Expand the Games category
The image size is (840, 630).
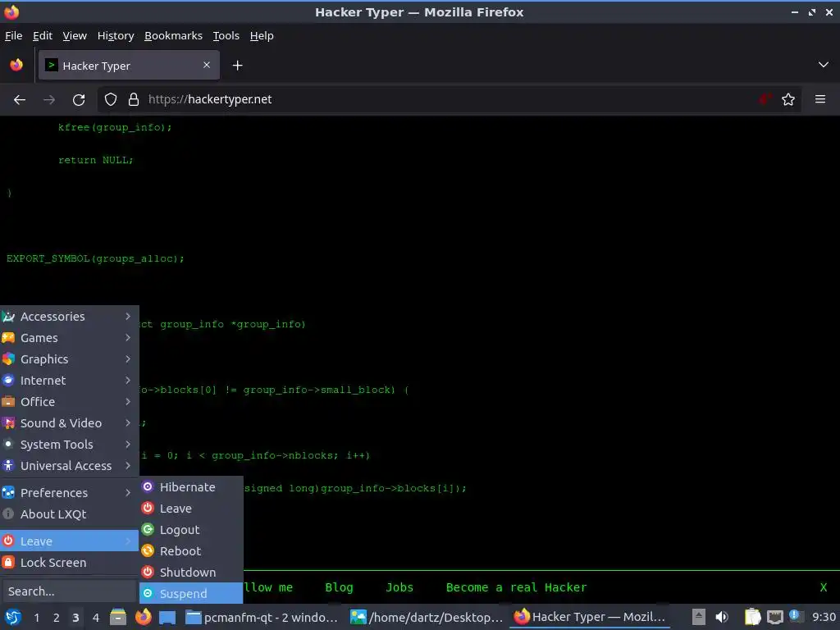click(x=69, y=338)
